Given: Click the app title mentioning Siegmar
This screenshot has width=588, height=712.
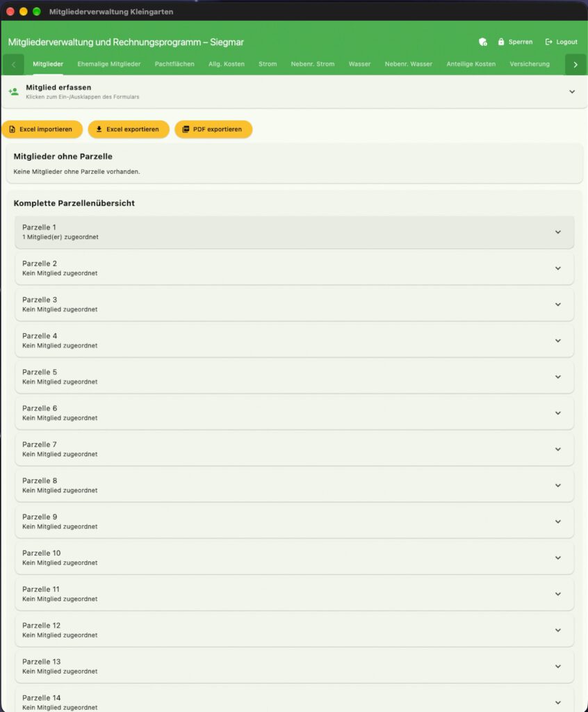Looking at the screenshot, I should pyautogui.click(x=126, y=42).
